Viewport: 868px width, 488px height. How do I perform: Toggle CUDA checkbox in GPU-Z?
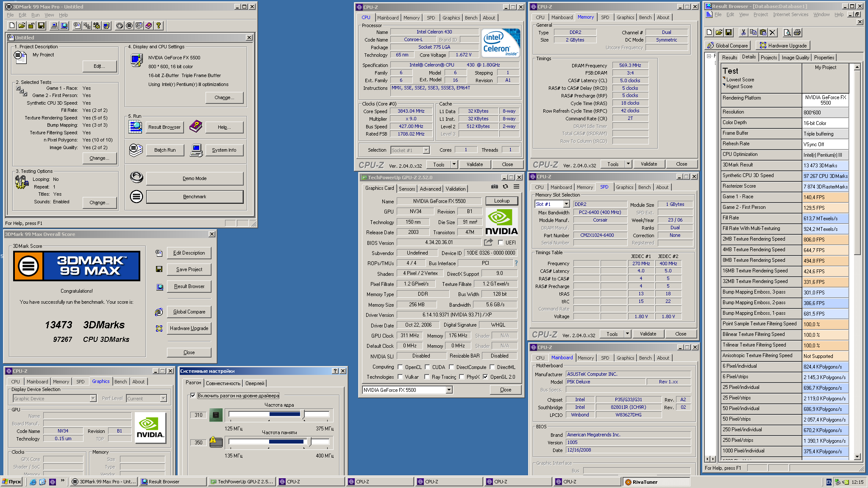pyautogui.click(x=428, y=367)
